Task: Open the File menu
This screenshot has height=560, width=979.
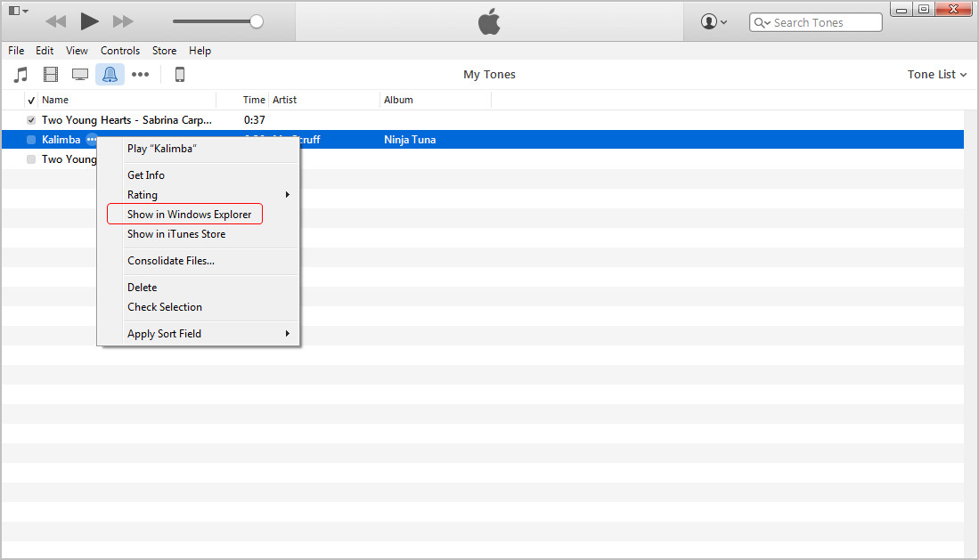Action: (16, 51)
